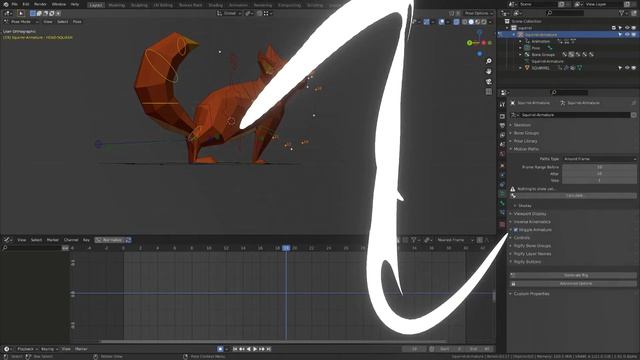Jump to the timeline end frame
Viewport: 640px width, 360px height.
pyautogui.click(x=269, y=349)
